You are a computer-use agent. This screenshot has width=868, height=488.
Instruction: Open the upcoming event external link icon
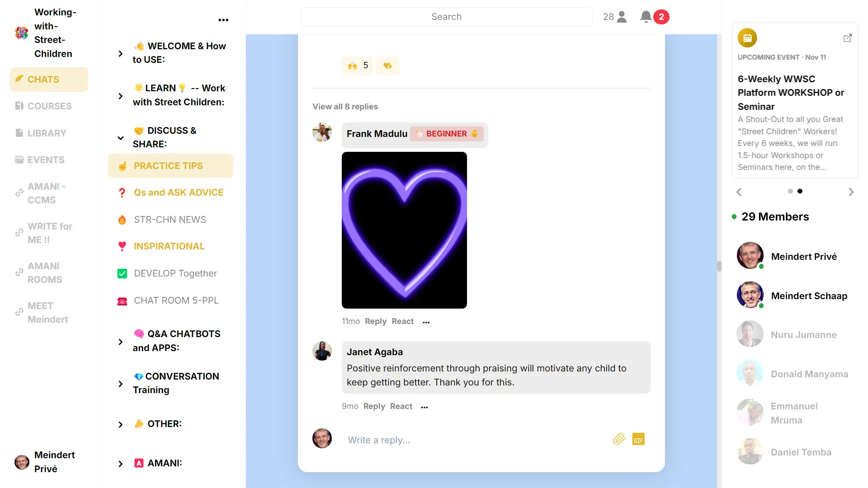point(848,38)
